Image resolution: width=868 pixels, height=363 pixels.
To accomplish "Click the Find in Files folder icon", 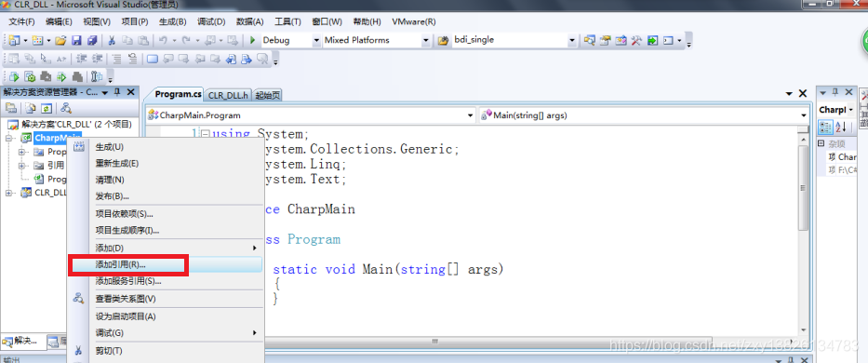I will pos(443,40).
